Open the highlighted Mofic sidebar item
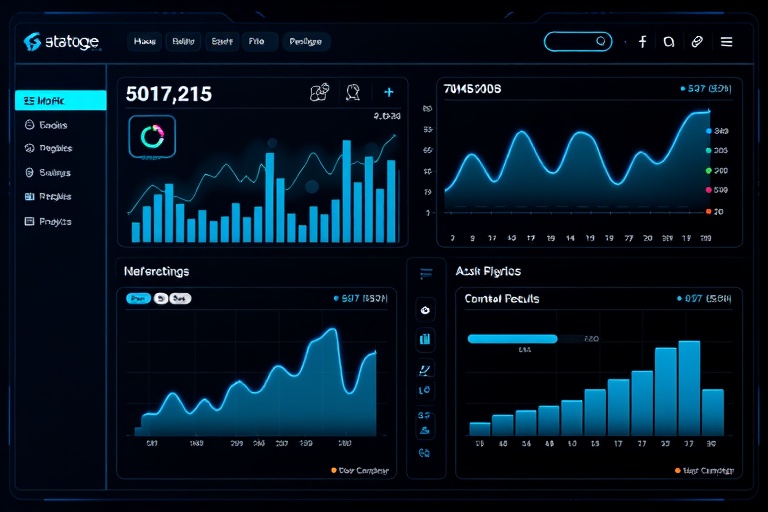Viewport: 768px width, 512px height. (61, 100)
